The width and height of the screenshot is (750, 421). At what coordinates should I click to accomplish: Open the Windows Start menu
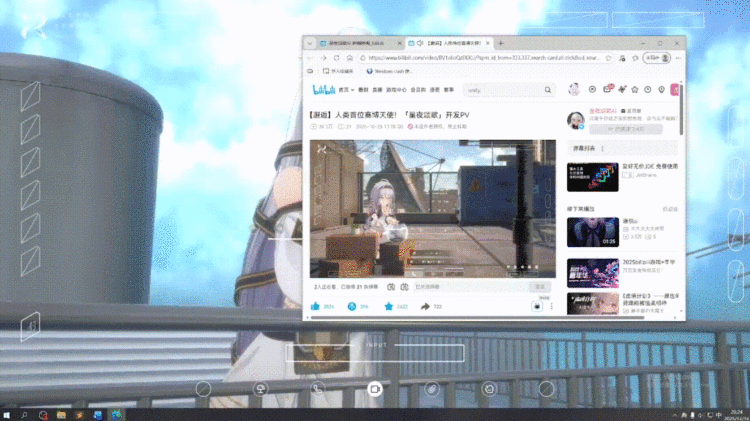(x=9, y=414)
